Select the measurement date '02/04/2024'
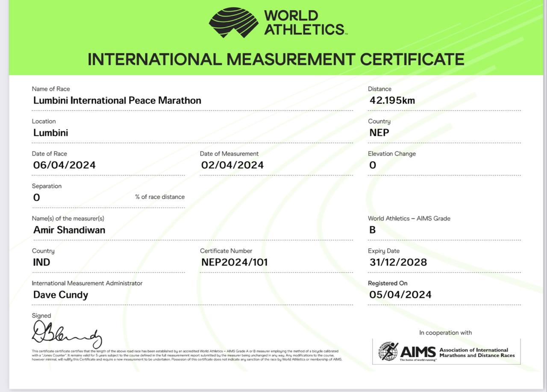This screenshot has width=547, height=392. point(232,165)
